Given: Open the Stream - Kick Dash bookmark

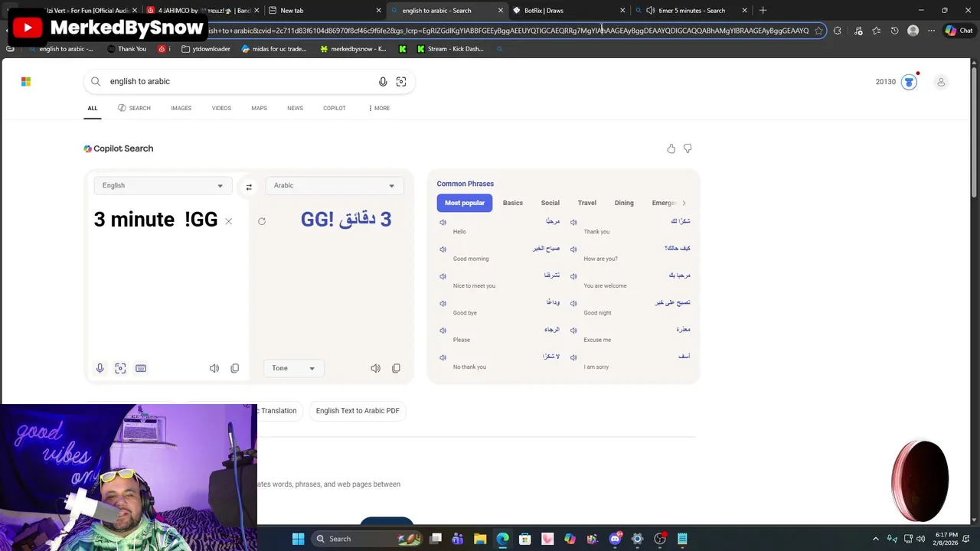Looking at the screenshot, I should coord(450,49).
